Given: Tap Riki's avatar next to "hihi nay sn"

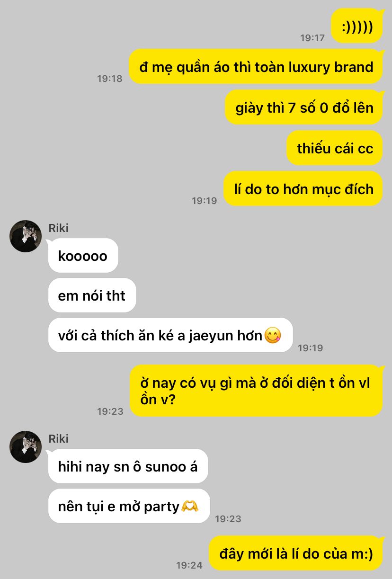Looking at the screenshot, I should coord(26,447).
